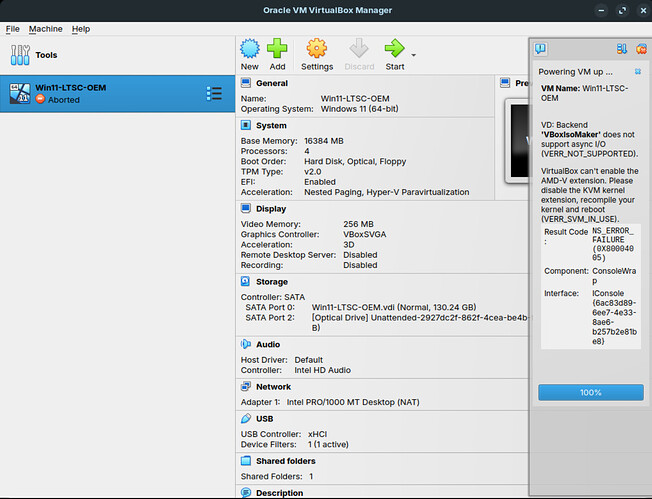Click the Tools label in left pane
Screen dimensions: 652x499
coord(46,55)
